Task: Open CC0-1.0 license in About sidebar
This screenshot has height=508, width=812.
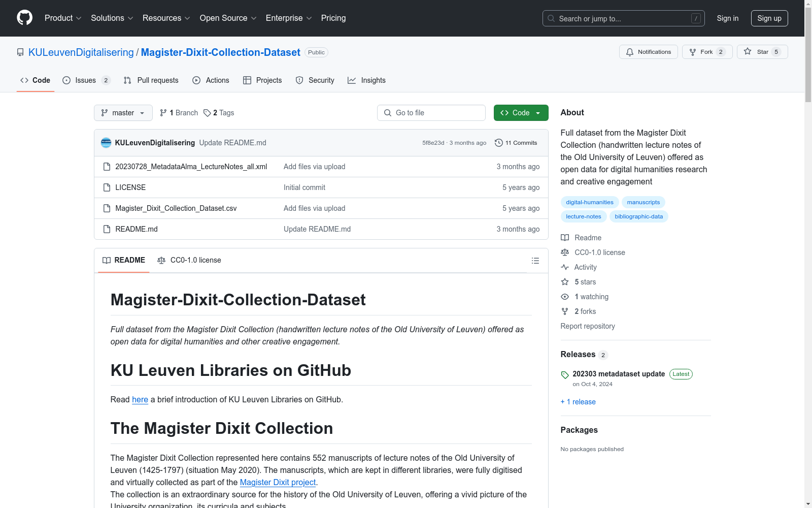Action: coord(593,252)
